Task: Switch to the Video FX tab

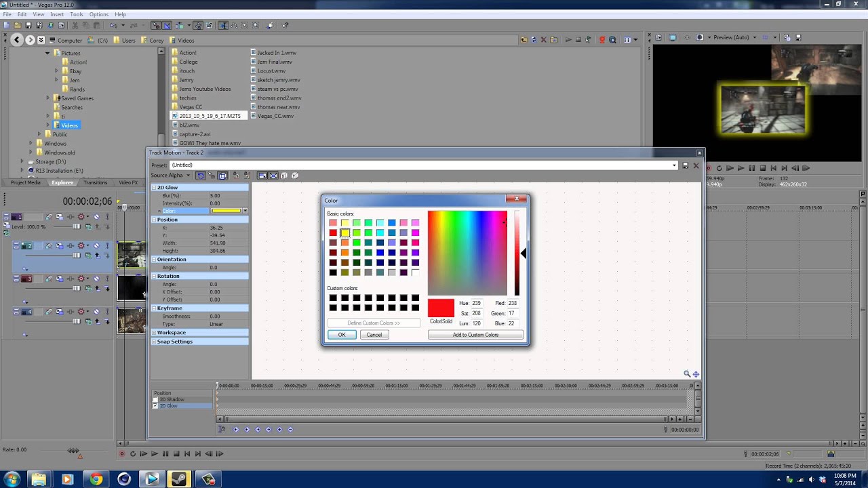Action: click(128, 182)
